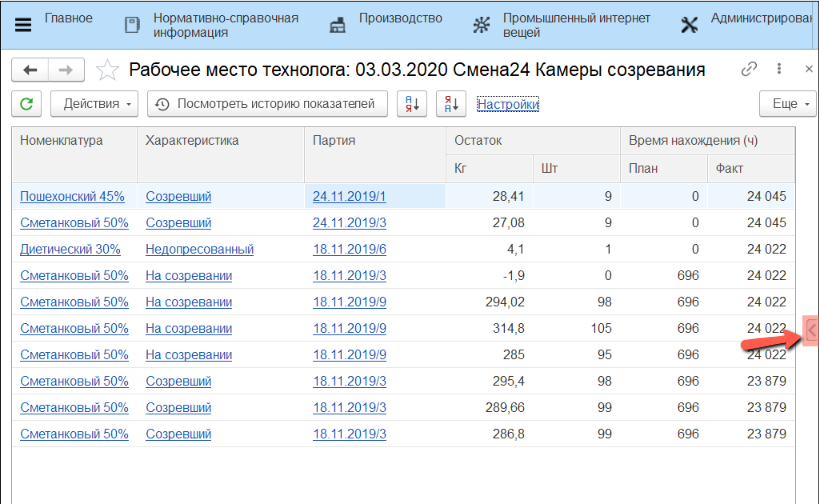Open the Главное main menu
Screen dimensions: 819x504
pos(56,19)
